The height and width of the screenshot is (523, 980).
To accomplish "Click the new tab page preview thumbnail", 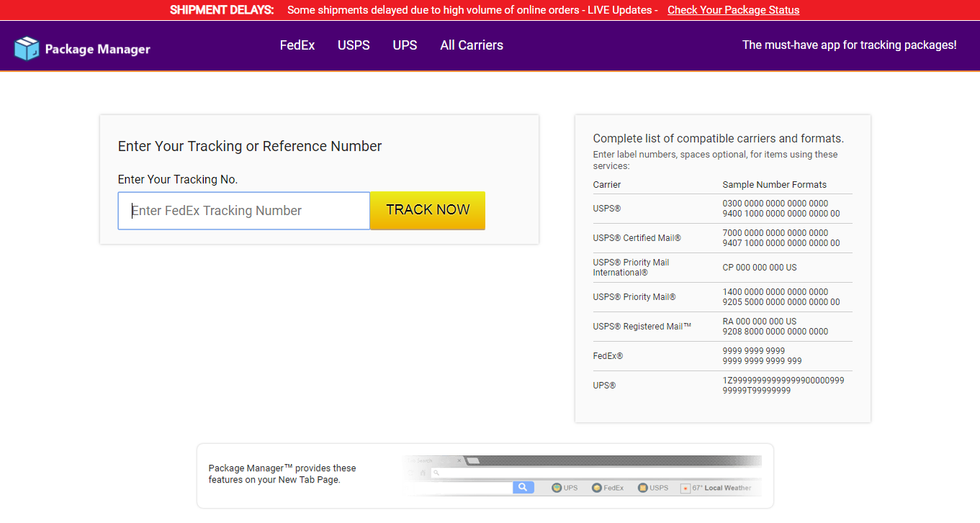I will [x=582, y=476].
